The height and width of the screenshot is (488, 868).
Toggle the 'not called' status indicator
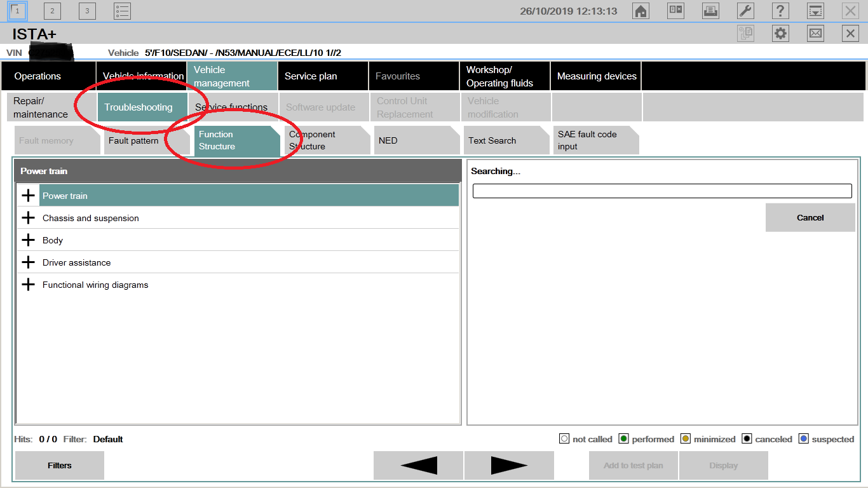tap(564, 439)
